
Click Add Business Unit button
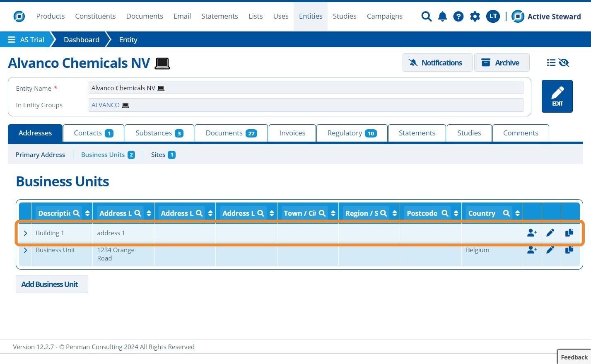(x=52, y=284)
